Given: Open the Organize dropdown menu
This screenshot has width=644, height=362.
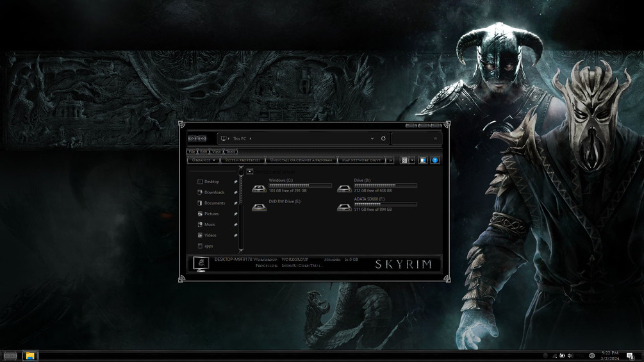Looking at the screenshot, I should click(x=204, y=160).
